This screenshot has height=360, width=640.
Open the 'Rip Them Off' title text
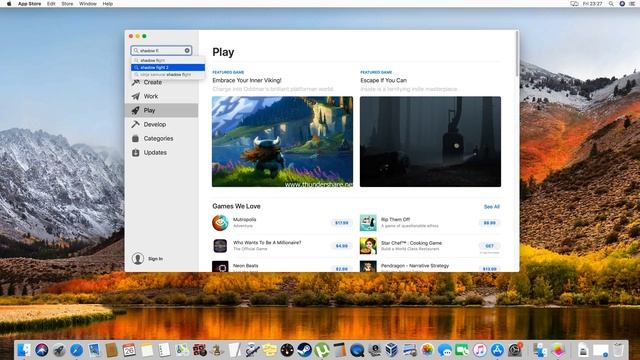395,220
